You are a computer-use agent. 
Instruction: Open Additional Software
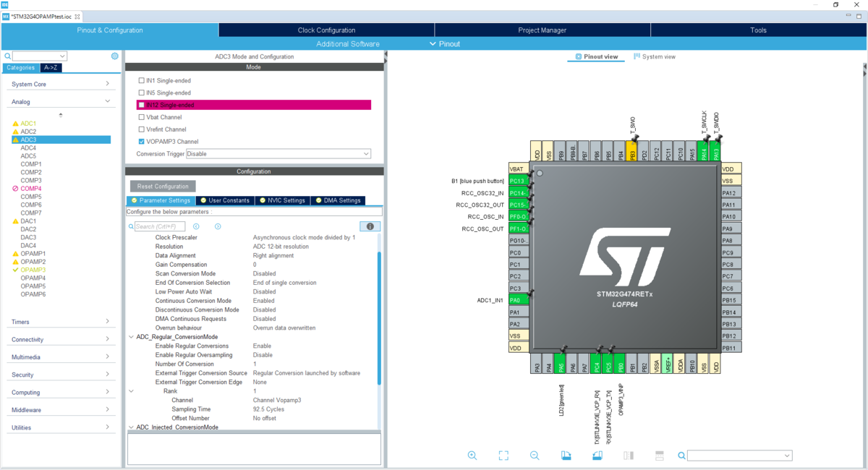coord(348,44)
